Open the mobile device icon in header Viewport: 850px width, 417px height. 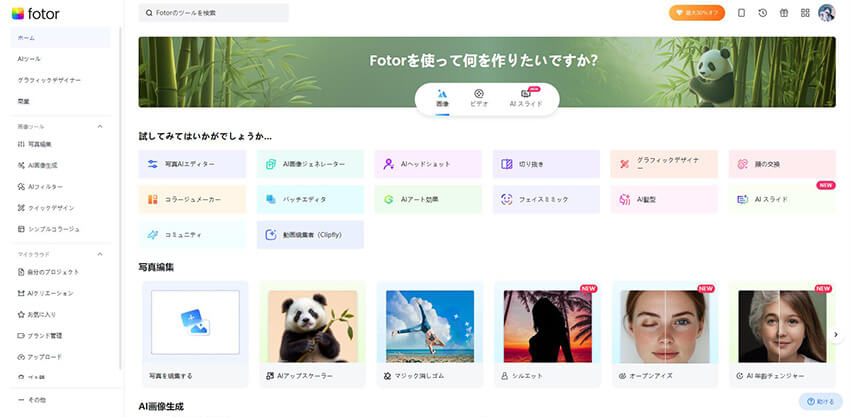742,13
